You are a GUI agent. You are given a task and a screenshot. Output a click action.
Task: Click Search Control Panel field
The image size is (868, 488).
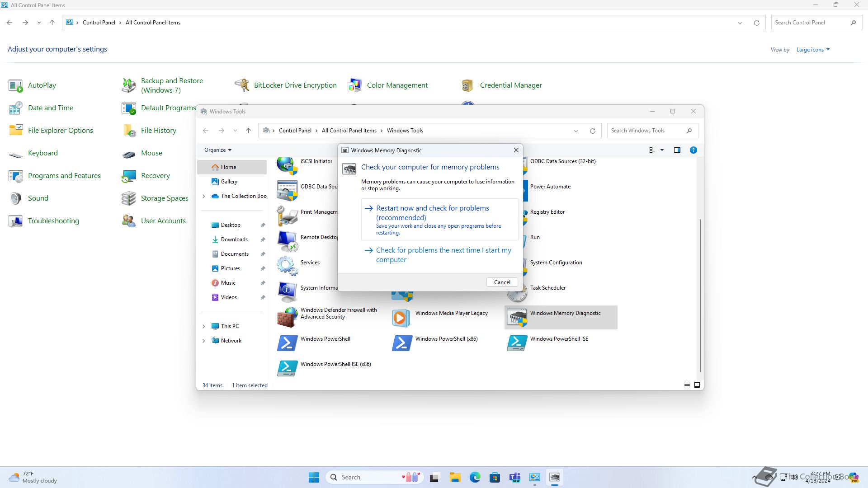click(816, 23)
